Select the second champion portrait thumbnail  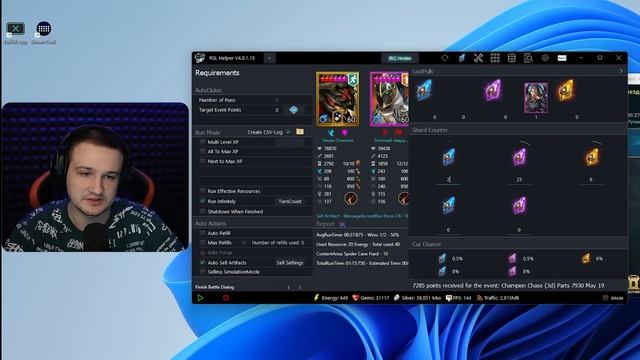pyautogui.click(x=389, y=99)
